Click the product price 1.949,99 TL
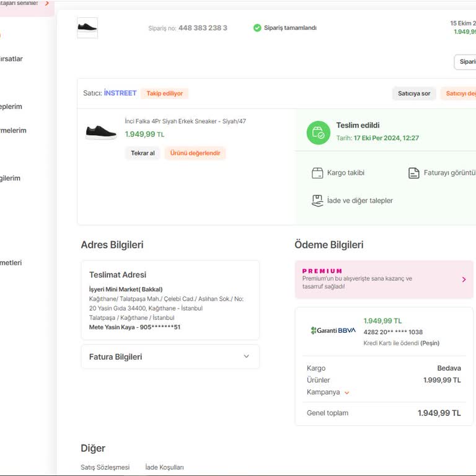The image size is (476, 476). pyautogui.click(x=144, y=134)
